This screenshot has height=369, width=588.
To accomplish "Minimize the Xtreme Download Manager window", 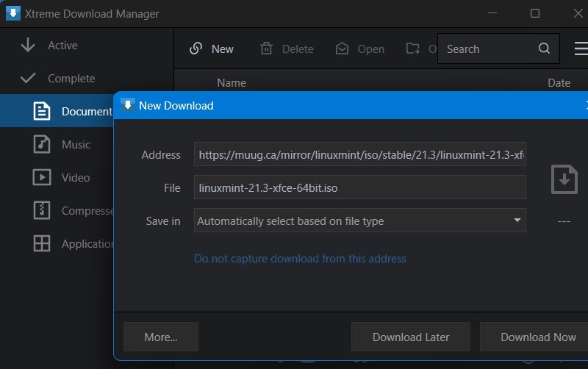I will (492, 13).
